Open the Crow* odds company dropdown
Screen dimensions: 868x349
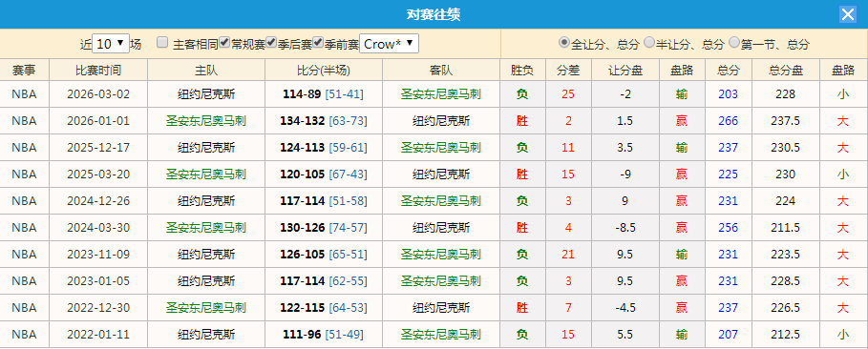coord(390,44)
